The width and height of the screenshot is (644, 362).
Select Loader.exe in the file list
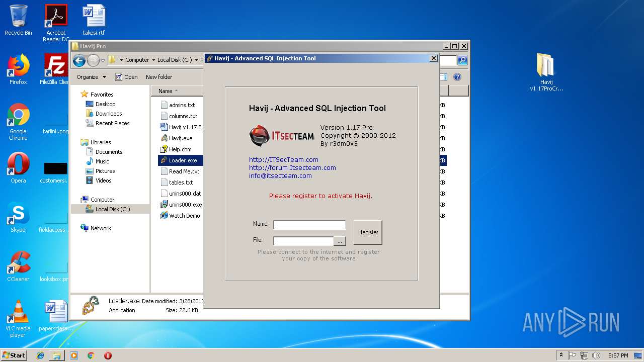pyautogui.click(x=179, y=160)
